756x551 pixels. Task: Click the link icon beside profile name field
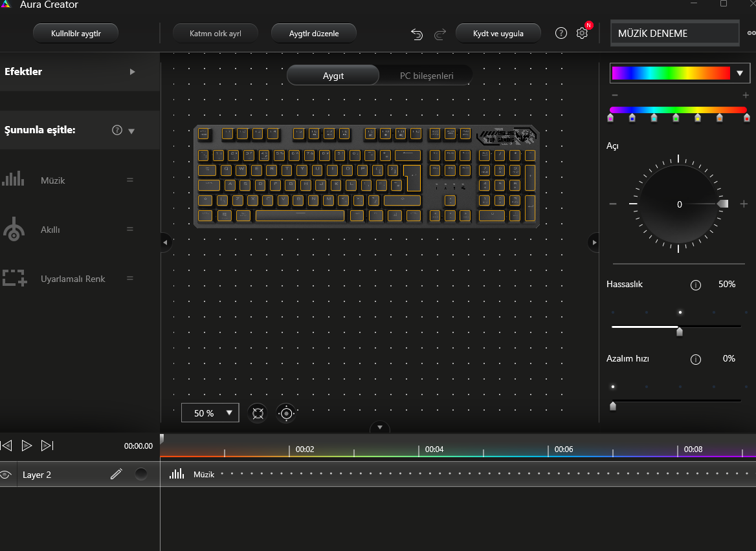pyautogui.click(x=751, y=33)
